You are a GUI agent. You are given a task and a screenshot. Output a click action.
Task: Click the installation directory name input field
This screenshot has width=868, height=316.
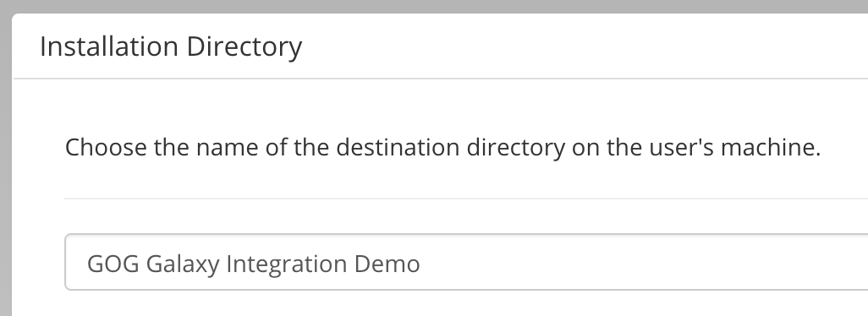tap(466, 262)
